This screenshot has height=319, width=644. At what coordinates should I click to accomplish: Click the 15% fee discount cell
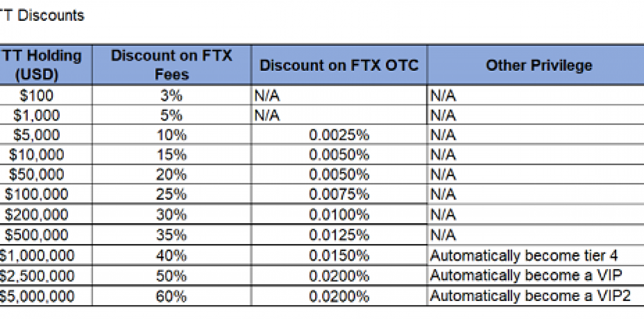tap(171, 155)
